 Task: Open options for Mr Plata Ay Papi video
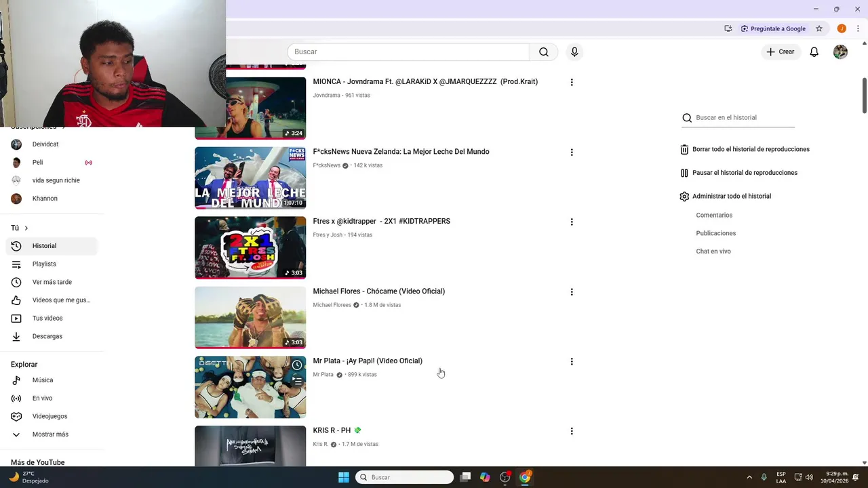(572, 361)
